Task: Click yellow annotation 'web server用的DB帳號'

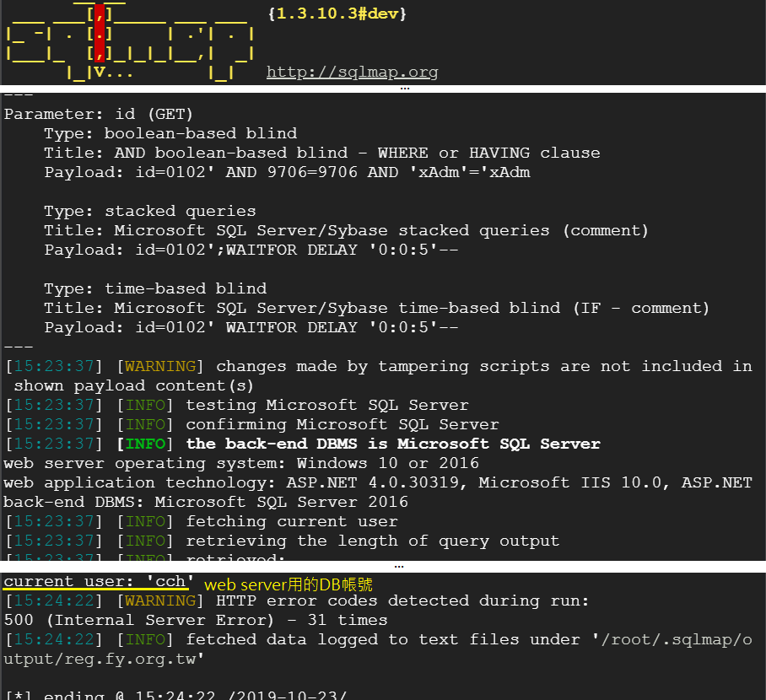Action: 289,584
